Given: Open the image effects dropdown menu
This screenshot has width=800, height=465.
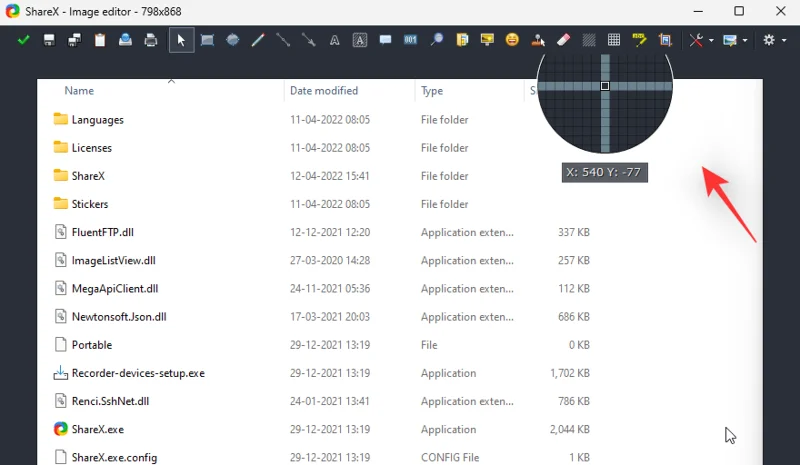Looking at the screenshot, I should [735, 40].
